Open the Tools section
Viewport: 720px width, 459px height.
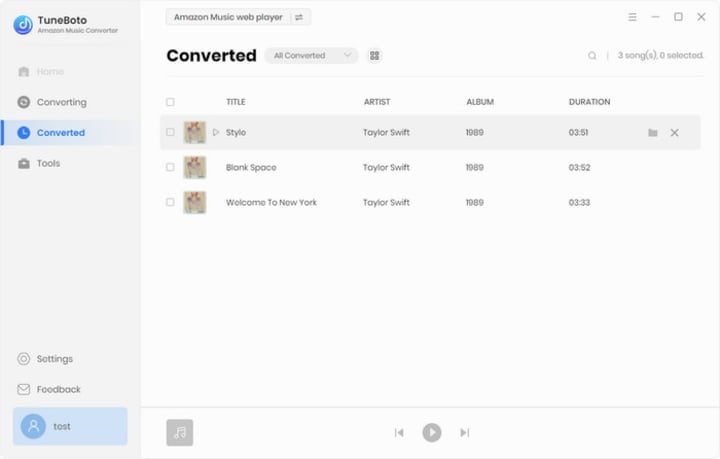[39, 163]
